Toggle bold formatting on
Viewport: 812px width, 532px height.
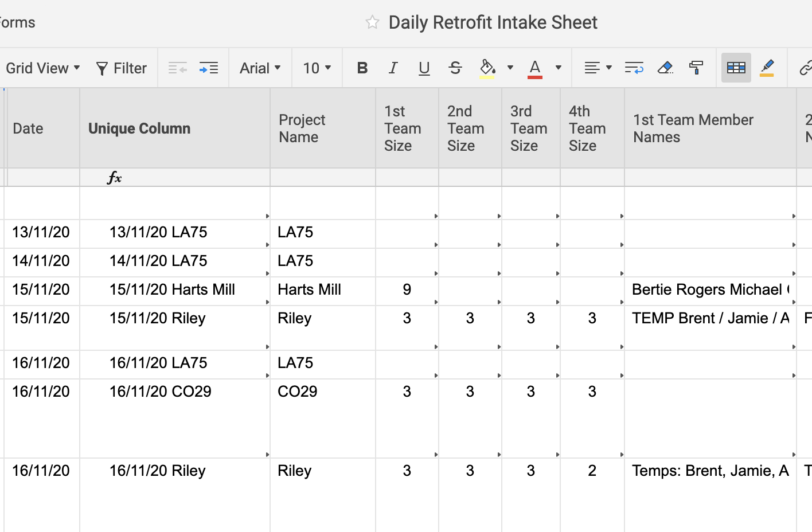tap(362, 68)
